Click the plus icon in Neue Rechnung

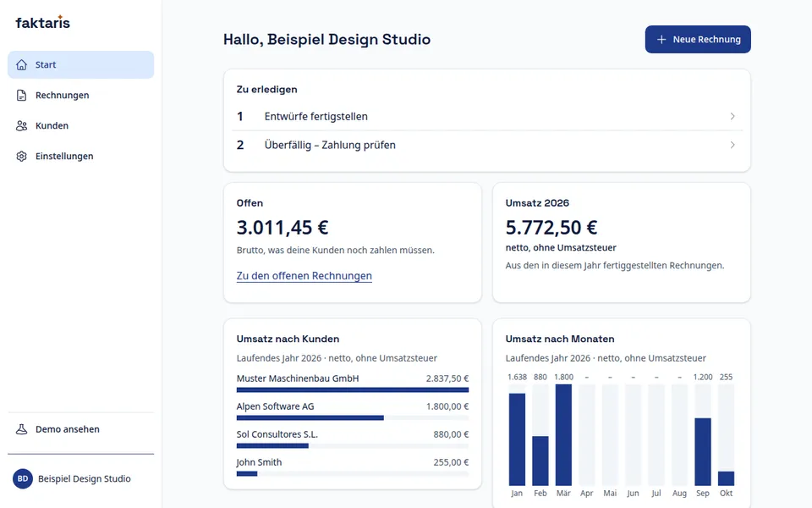click(661, 40)
